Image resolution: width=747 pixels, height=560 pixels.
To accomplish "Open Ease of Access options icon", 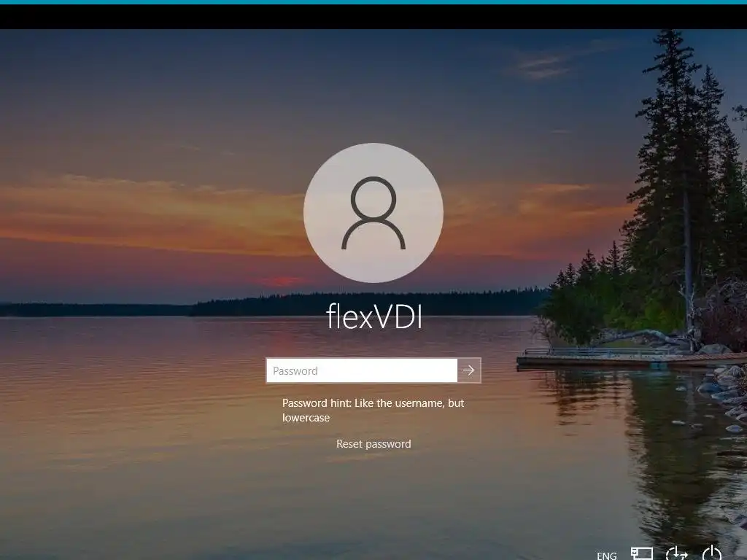I will click(x=676, y=554).
